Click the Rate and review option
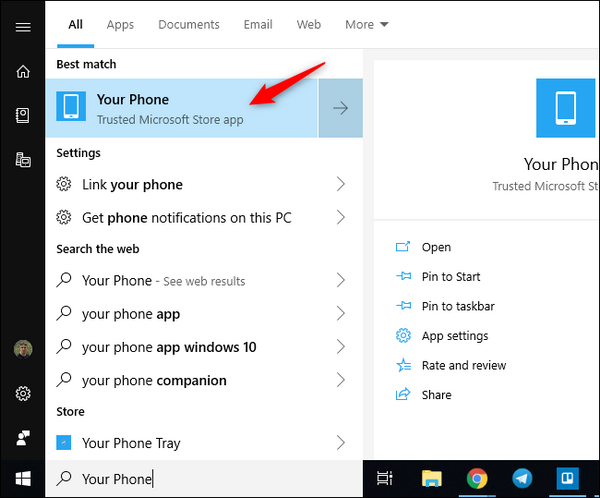Image resolution: width=600 pixels, height=498 pixels. tap(464, 365)
